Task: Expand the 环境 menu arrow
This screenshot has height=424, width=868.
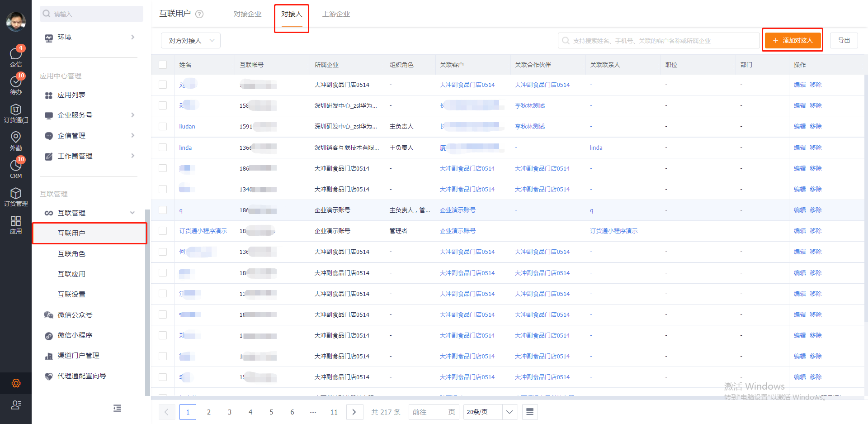Action: pyautogui.click(x=132, y=37)
